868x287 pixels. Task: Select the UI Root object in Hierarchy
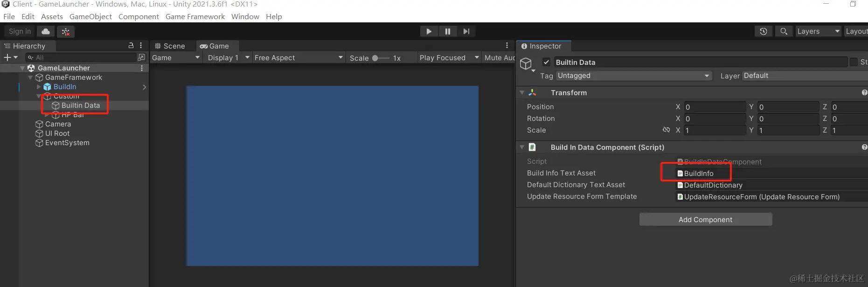(57, 133)
